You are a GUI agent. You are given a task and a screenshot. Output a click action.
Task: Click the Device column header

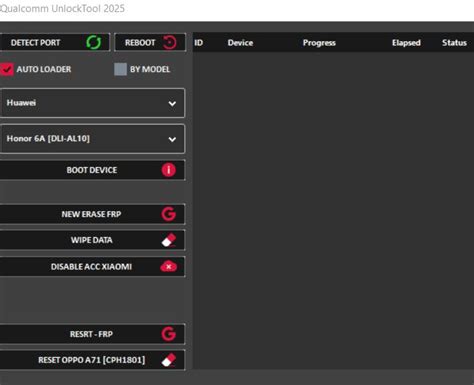click(x=240, y=43)
